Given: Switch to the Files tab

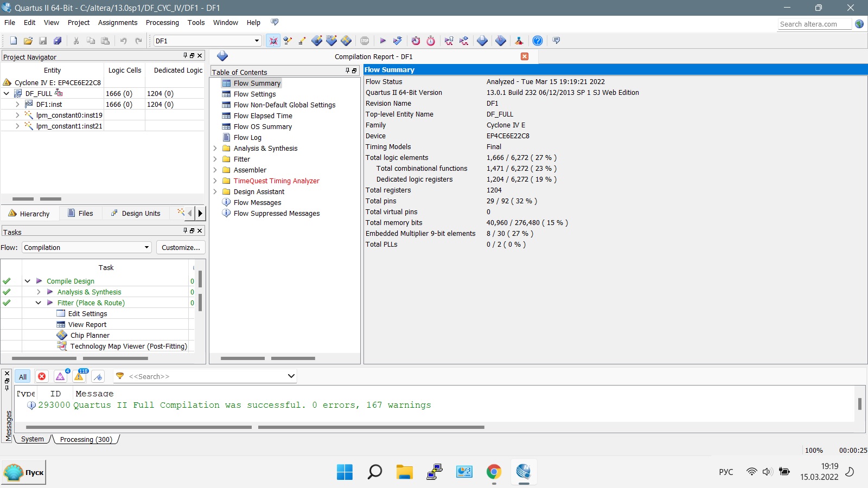Looking at the screenshot, I should (x=80, y=213).
